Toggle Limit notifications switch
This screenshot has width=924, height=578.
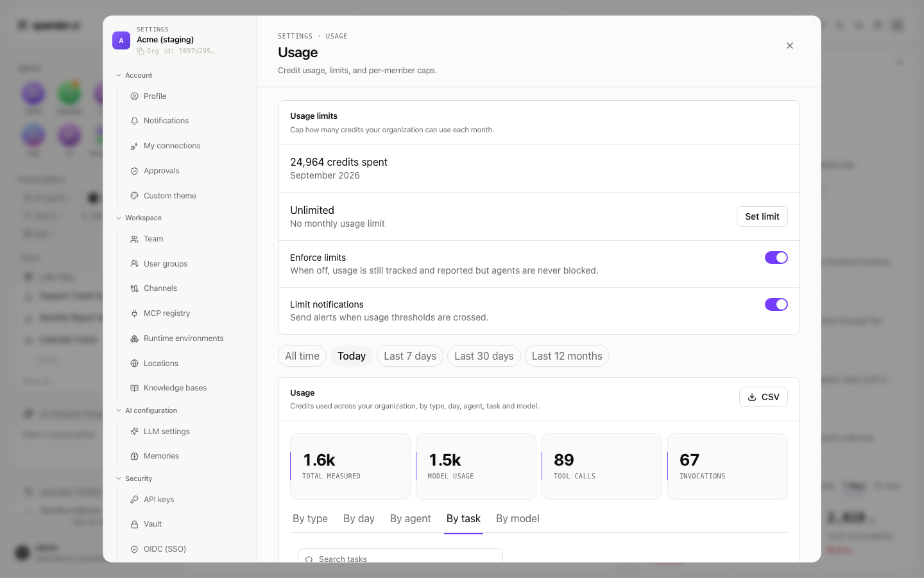point(776,304)
